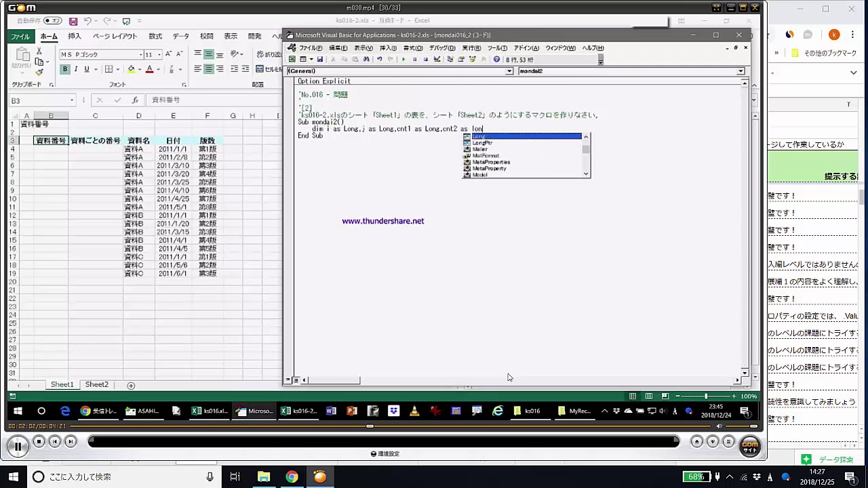This screenshot has width=868, height=488.
Task: Click the VBA help question mark icon
Action: pos(496,60)
